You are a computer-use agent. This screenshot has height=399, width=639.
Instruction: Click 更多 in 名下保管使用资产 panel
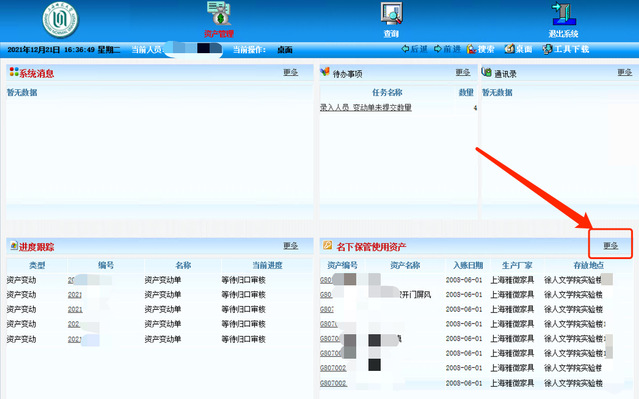pyautogui.click(x=610, y=246)
